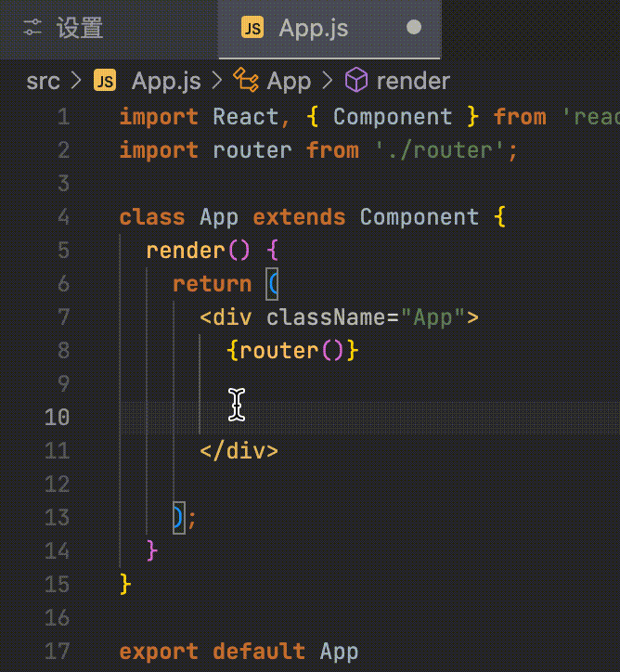Viewport: 620px width, 672px height.
Task: Click the render method cube icon
Action: coord(356,80)
